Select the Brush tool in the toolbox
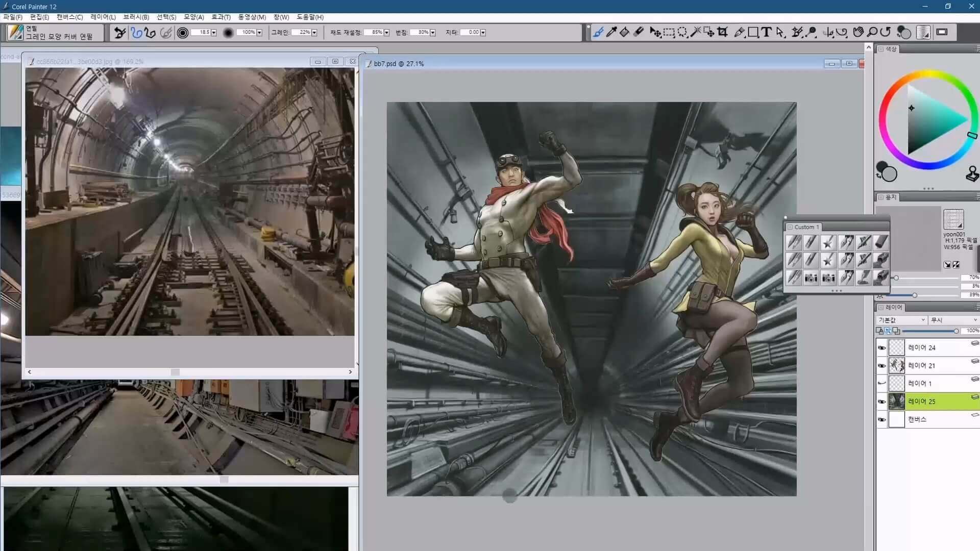 click(x=598, y=32)
